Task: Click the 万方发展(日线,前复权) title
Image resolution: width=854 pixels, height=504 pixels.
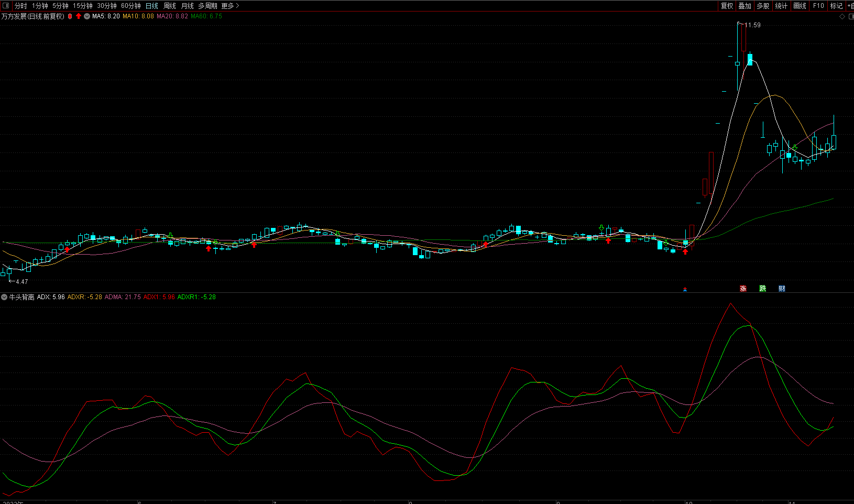Action: (33, 16)
